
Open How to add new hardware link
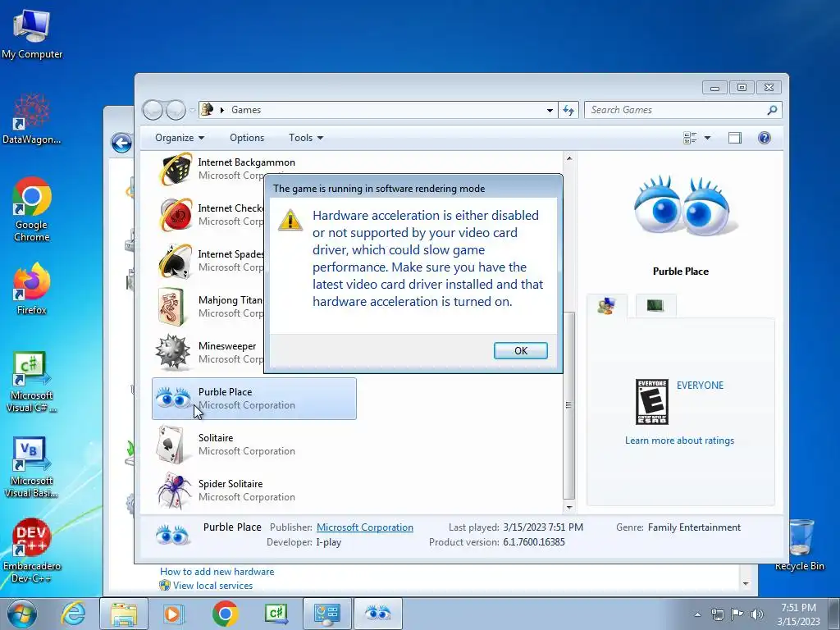pos(217,572)
